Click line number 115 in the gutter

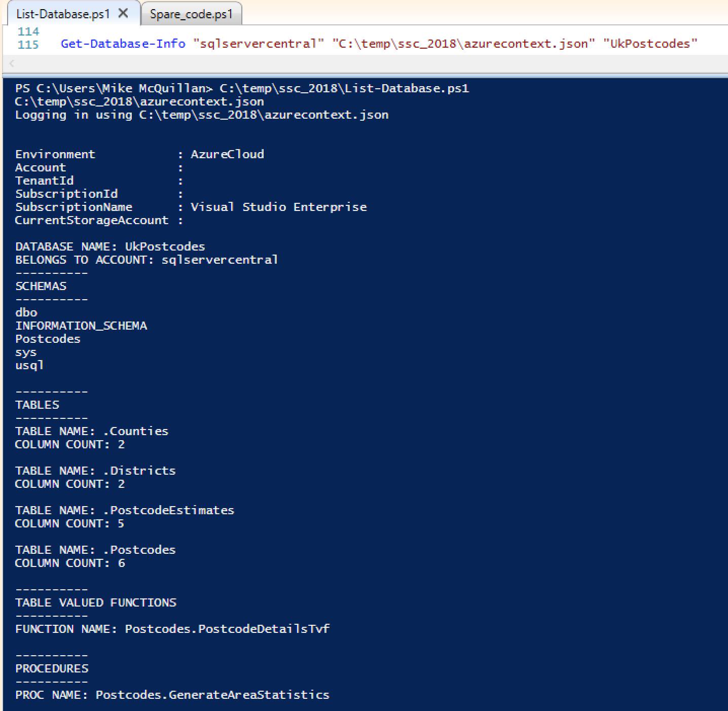tap(28, 45)
